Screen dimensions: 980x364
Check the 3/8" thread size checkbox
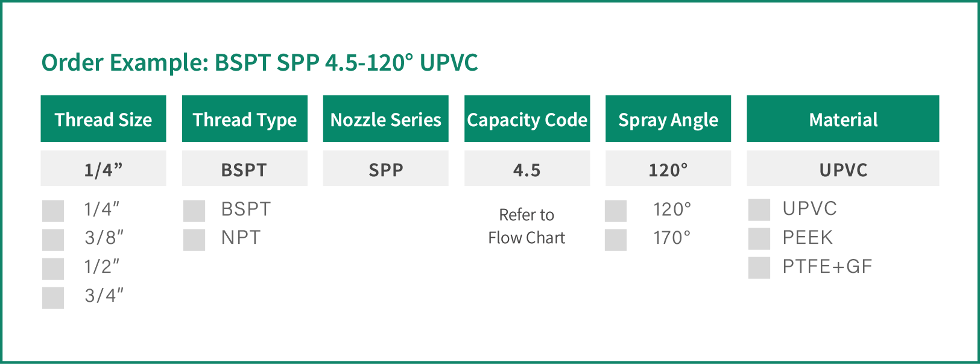click(x=53, y=240)
